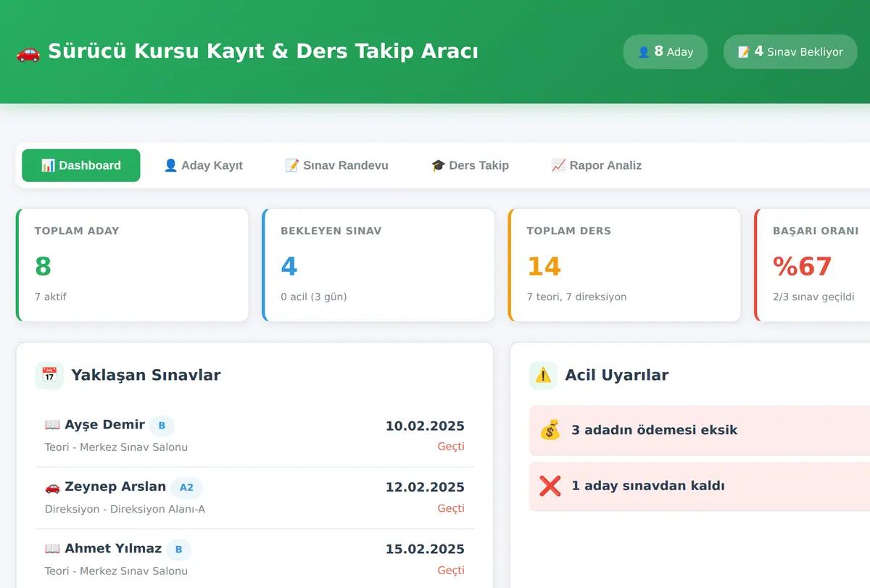
Task: Click the B license badge next to Ayşe Demir
Action: click(x=162, y=426)
